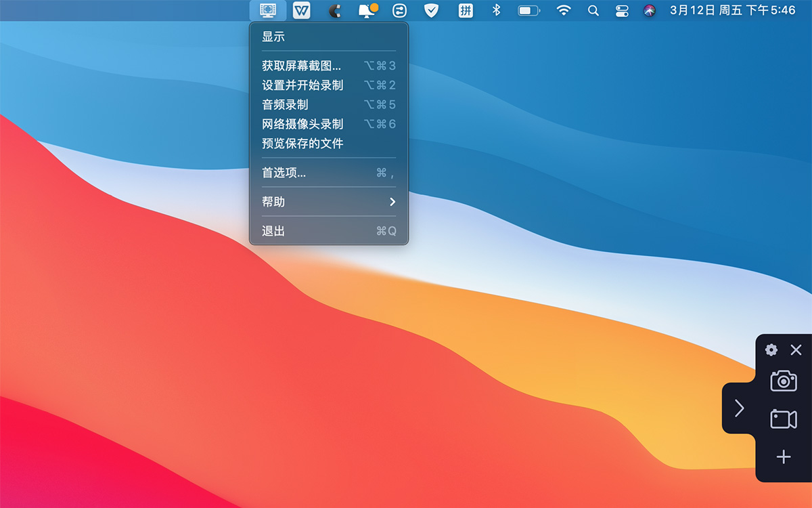The image size is (812, 508).
Task: Start 音频录制 from the menu
Action: pyautogui.click(x=329, y=104)
